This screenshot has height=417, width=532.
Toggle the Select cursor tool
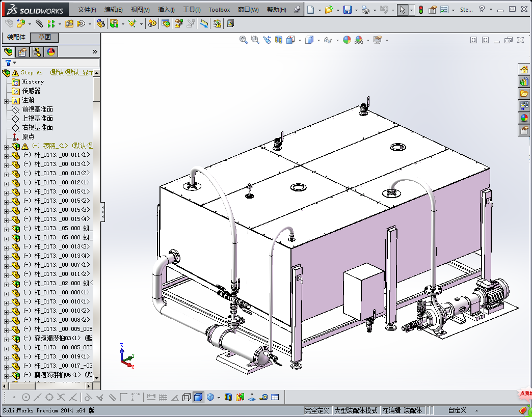coord(402,10)
